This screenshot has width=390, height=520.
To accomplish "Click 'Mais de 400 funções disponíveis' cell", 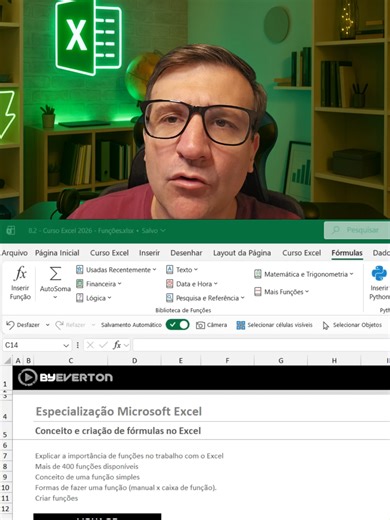I will 87,467.
